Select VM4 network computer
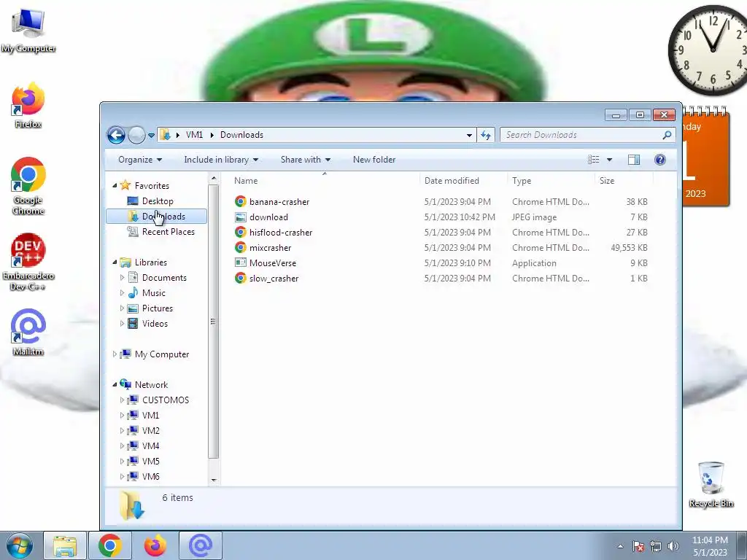The width and height of the screenshot is (747, 560). click(x=150, y=446)
